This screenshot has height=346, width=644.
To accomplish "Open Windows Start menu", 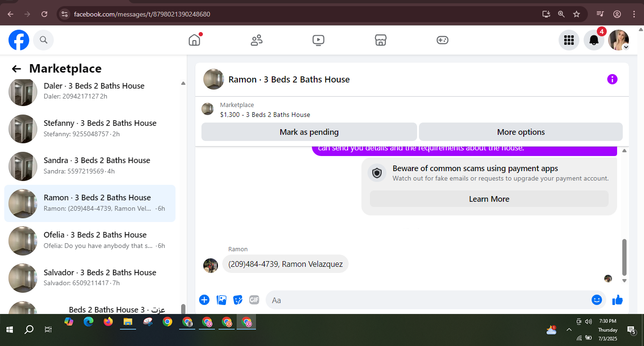I will tap(9, 329).
